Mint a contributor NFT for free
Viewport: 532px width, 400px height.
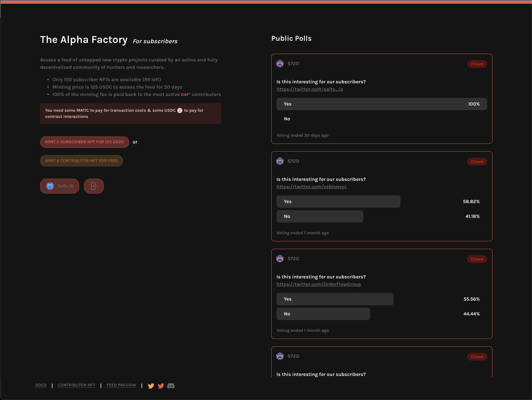tap(81, 161)
